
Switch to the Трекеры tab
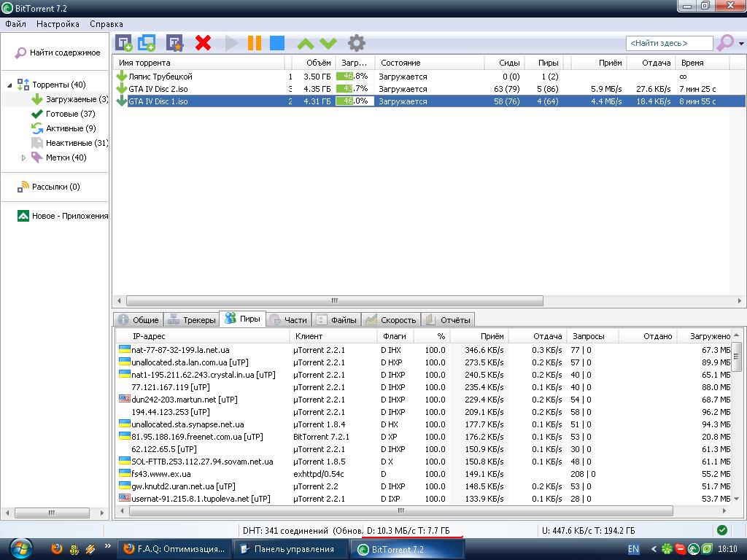pos(192,319)
